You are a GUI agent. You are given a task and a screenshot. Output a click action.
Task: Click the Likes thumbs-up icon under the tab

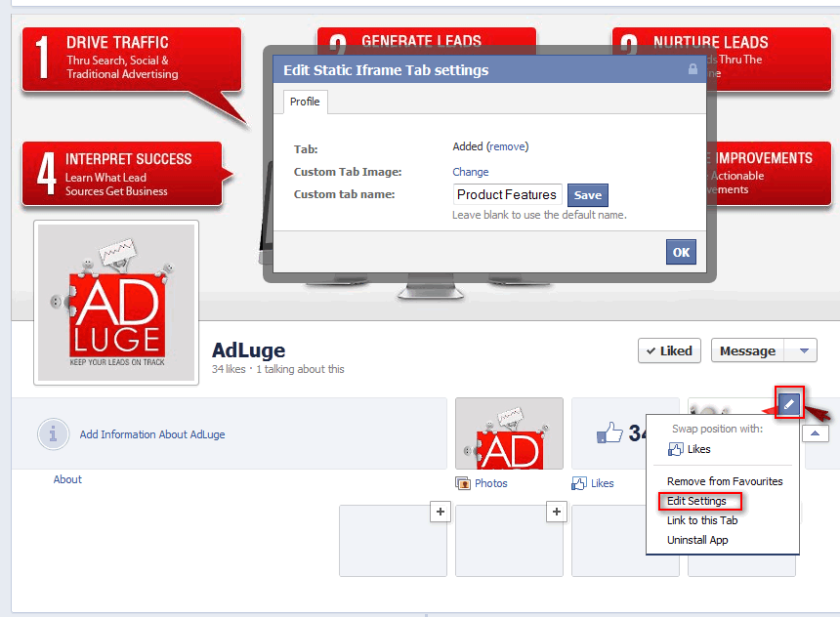579,483
